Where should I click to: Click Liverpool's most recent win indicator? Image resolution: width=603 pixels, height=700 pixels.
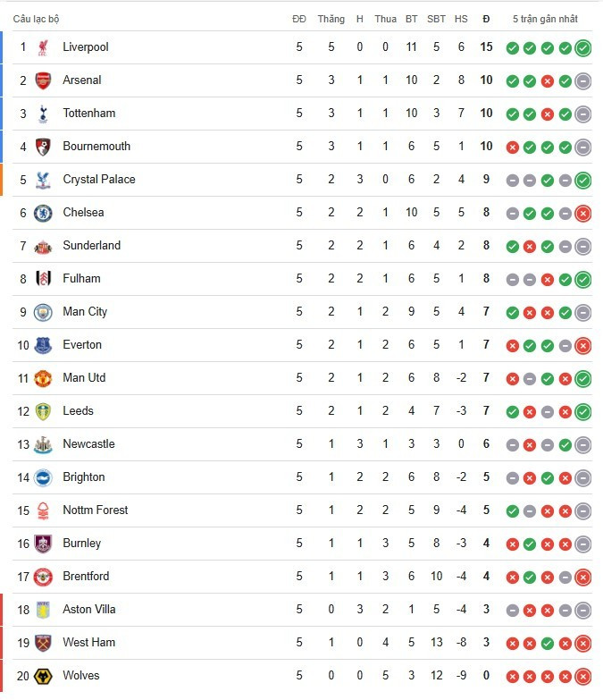click(x=583, y=47)
